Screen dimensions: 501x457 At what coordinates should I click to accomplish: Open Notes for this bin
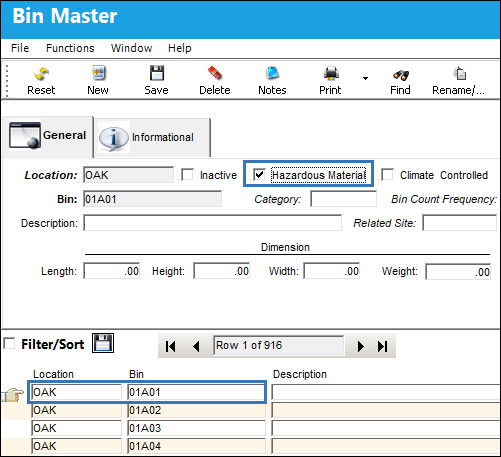tap(272, 73)
